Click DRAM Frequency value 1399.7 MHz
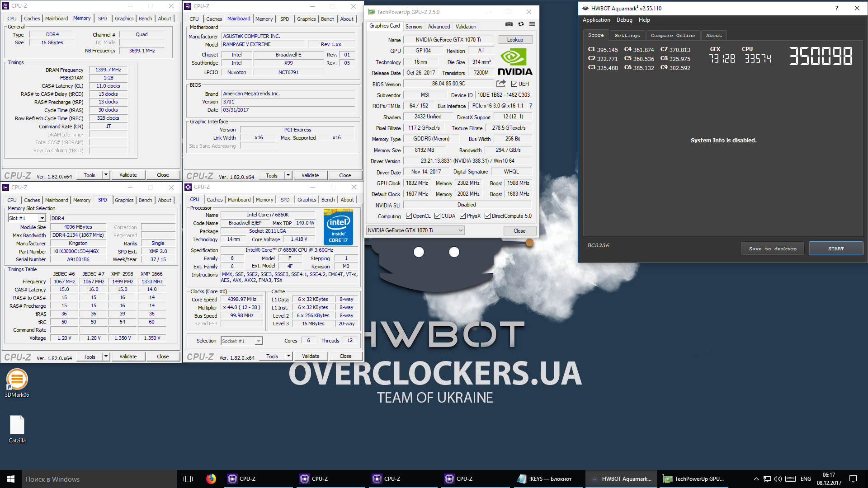 [108, 70]
